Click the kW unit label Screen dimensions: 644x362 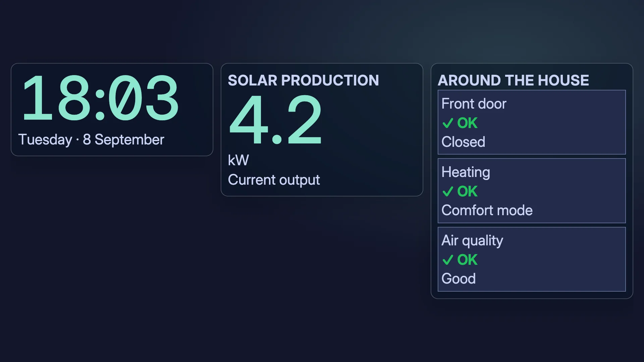[x=238, y=160]
